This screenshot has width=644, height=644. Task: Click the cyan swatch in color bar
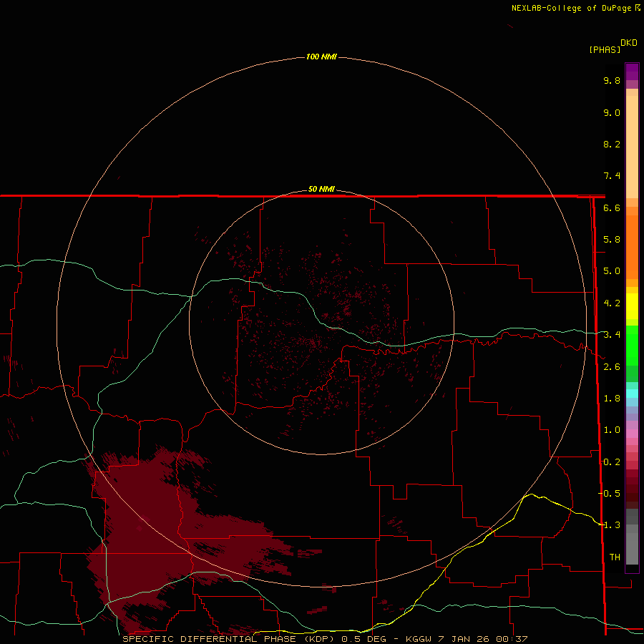(632, 394)
